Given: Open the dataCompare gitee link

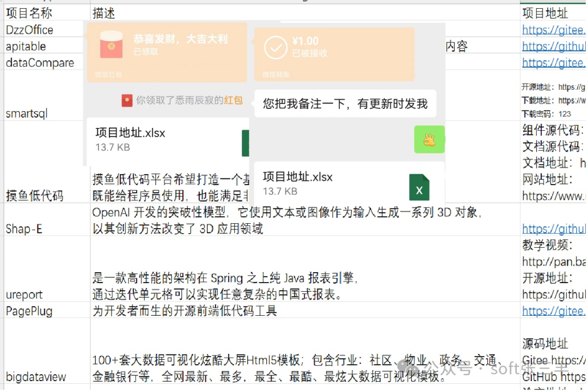Looking at the screenshot, I should (554, 63).
